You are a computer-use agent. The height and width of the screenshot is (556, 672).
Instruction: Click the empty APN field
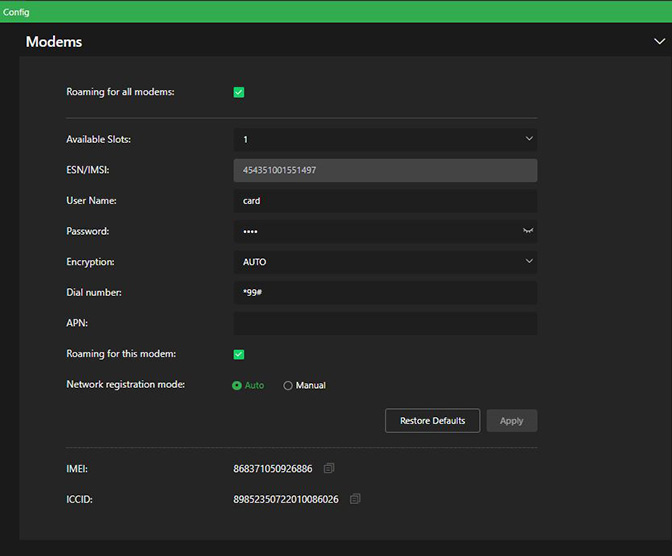tap(385, 324)
